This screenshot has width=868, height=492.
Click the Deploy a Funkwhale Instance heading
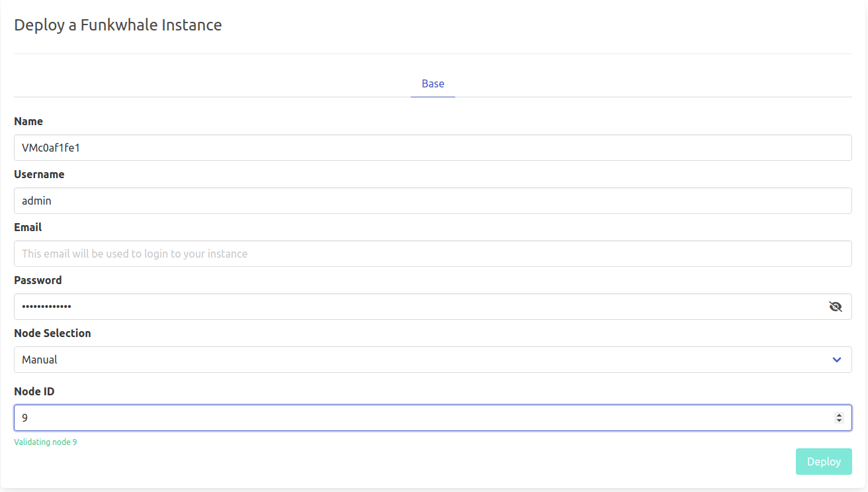pyautogui.click(x=118, y=25)
